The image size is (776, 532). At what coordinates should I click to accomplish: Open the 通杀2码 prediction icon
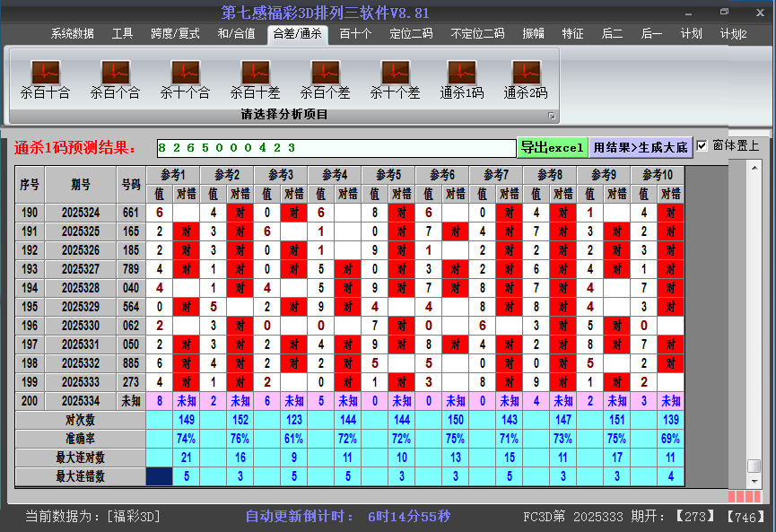(x=526, y=74)
